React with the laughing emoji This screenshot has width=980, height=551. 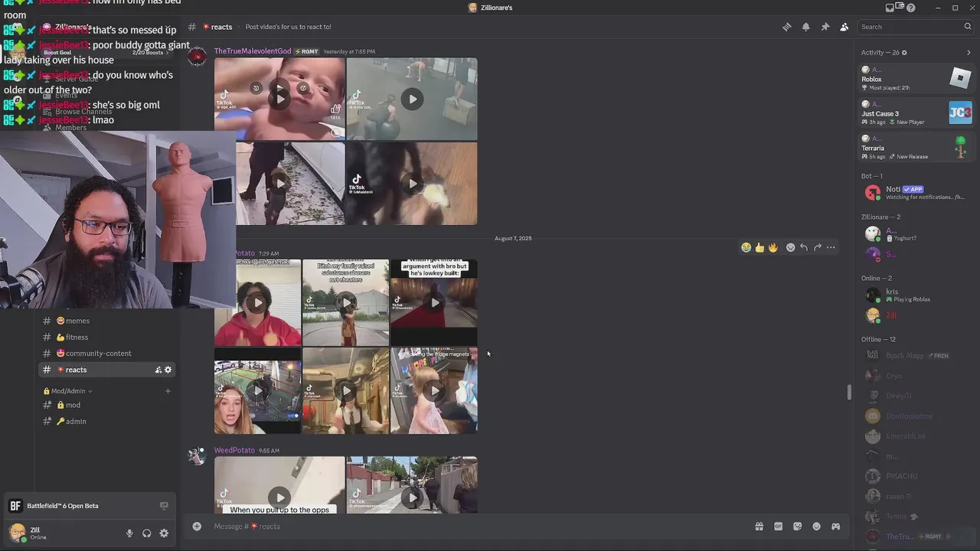746,247
